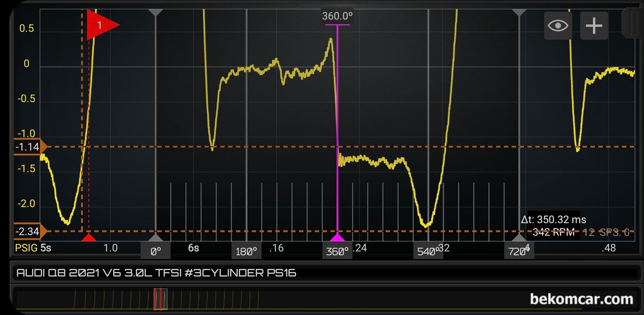Select the 720° degree marker label
Viewport: 644px width, 315px height.
(x=519, y=251)
